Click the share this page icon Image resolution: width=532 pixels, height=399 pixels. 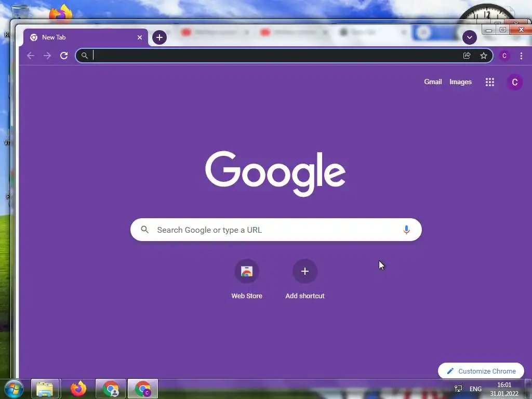coord(467,56)
